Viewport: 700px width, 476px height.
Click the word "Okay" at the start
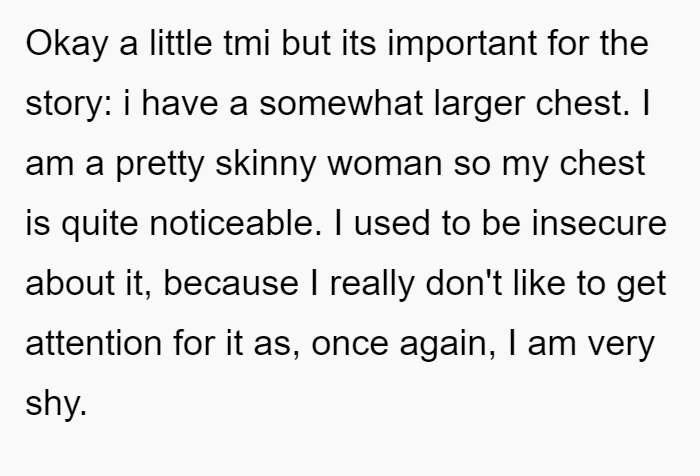[x=67, y=44]
